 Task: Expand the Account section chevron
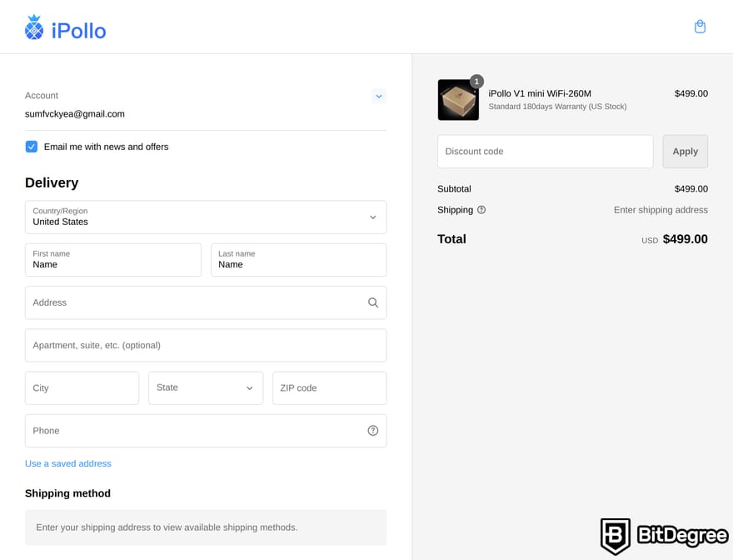[379, 96]
